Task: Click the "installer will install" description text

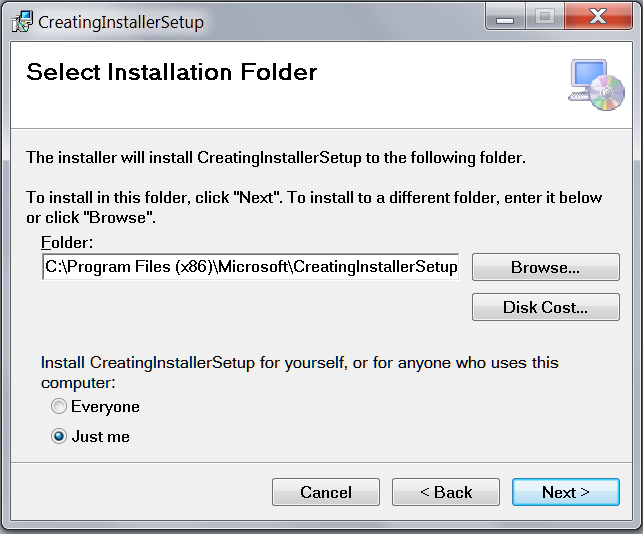Action: 275,157
